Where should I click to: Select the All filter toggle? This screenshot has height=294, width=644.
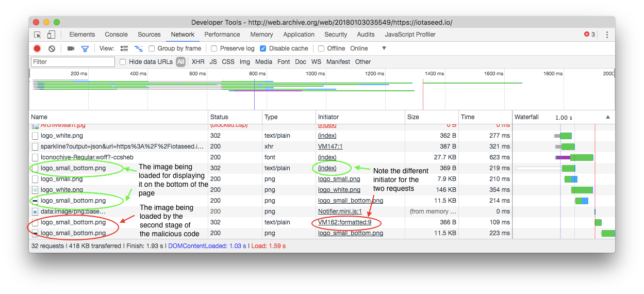click(x=180, y=62)
